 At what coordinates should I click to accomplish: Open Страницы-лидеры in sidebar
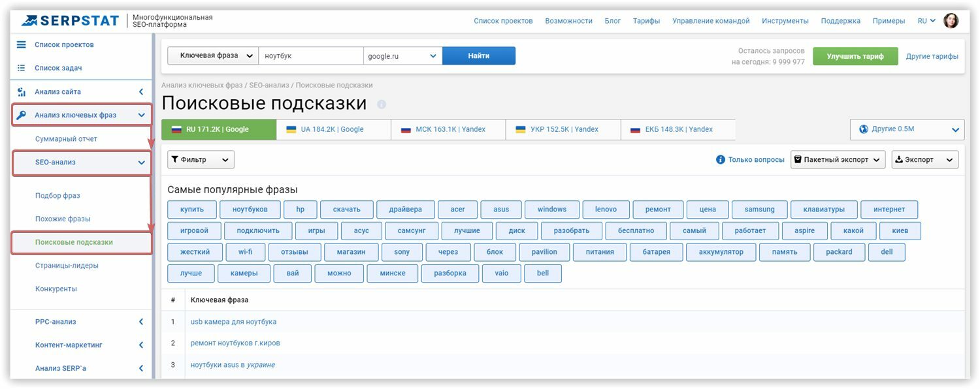point(67,266)
